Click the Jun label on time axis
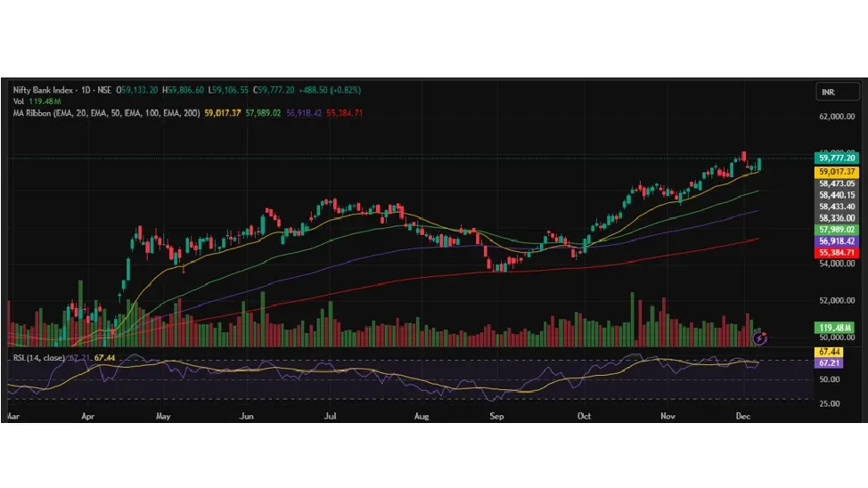 [246, 416]
